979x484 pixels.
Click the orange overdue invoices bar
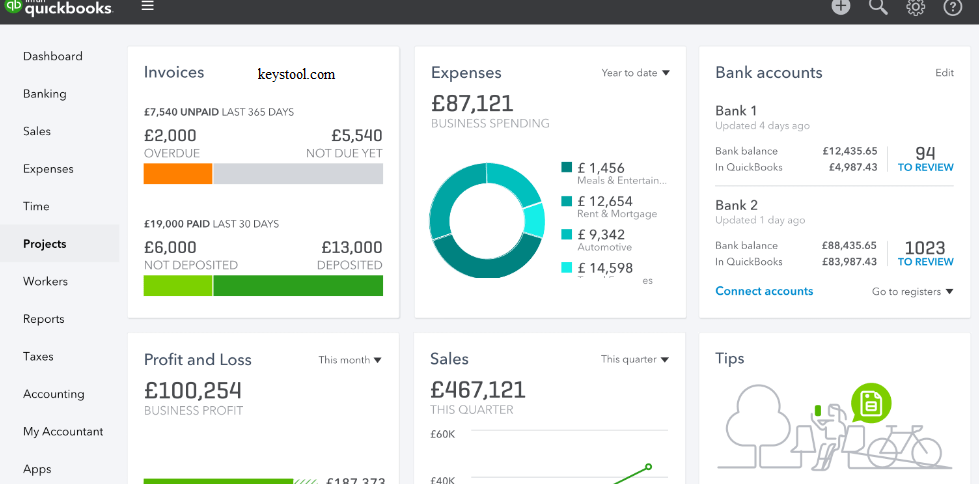tap(178, 174)
